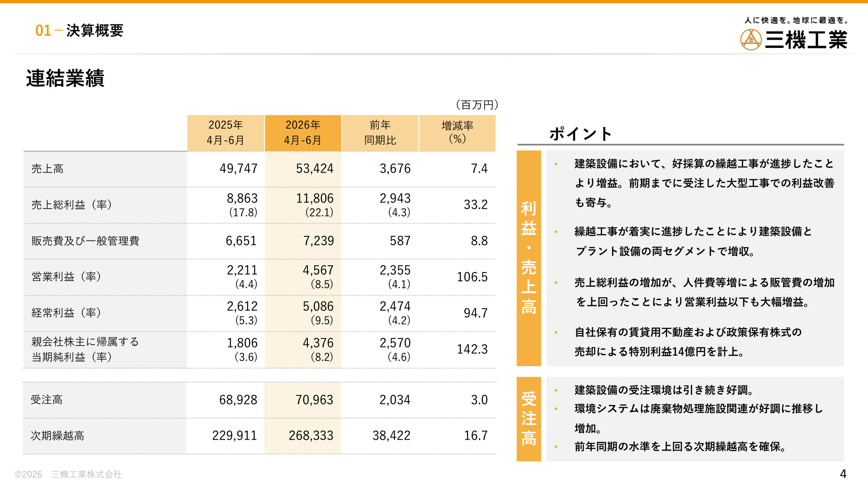The image size is (868, 488).
Task: Click the 2025 sales value "49,747"
Action: (238, 169)
